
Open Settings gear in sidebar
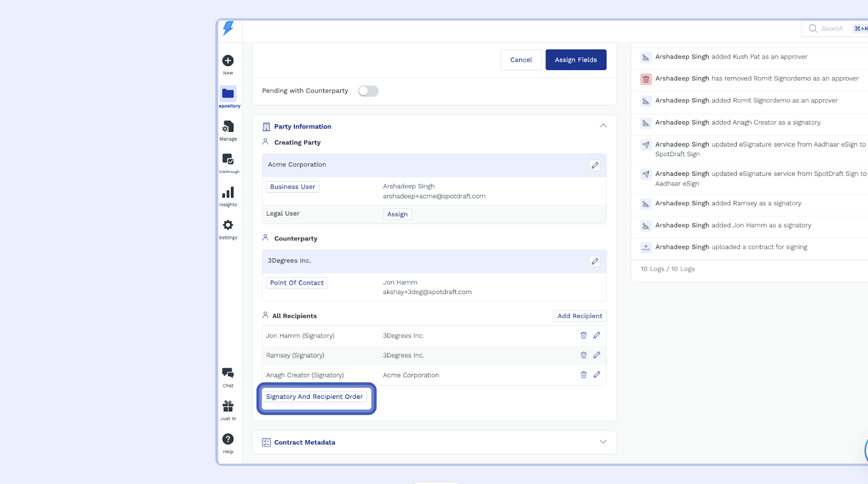point(228,225)
